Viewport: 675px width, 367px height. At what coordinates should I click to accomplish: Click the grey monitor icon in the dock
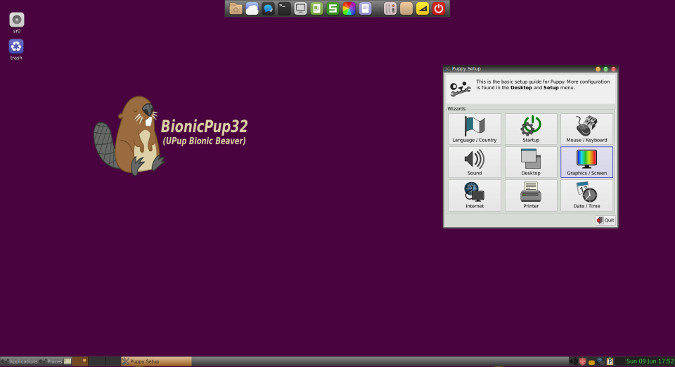pyautogui.click(x=300, y=9)
